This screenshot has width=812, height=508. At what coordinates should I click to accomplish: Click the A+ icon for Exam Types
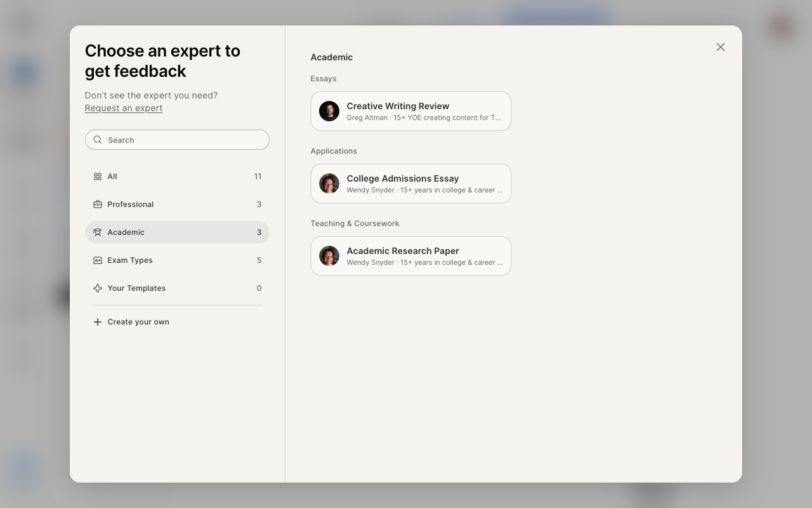tap(98, 260)
